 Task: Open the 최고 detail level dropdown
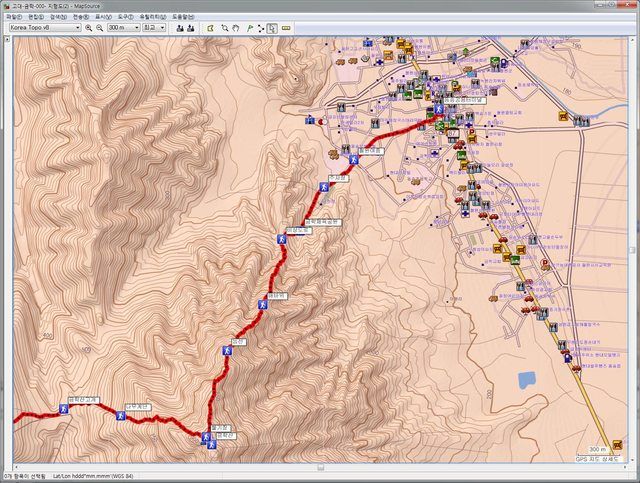(154, 27)
